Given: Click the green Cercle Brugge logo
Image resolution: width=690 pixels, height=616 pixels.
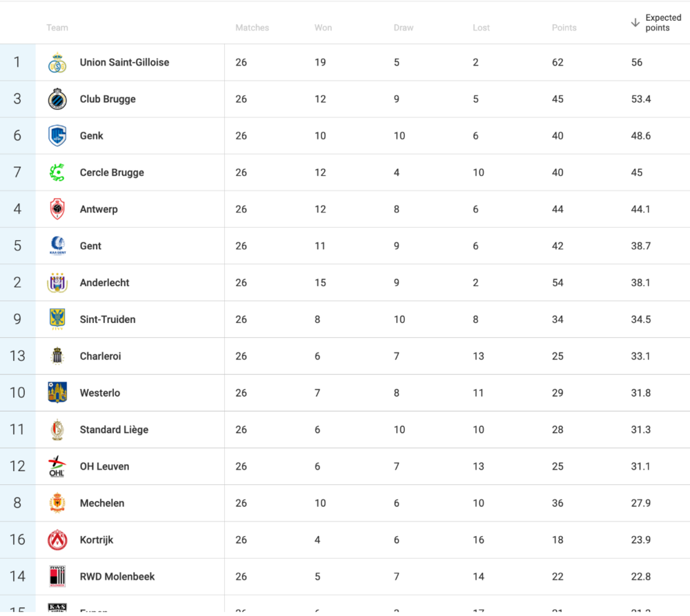Looking at the screenshot, I should click(x=57, y=172).
